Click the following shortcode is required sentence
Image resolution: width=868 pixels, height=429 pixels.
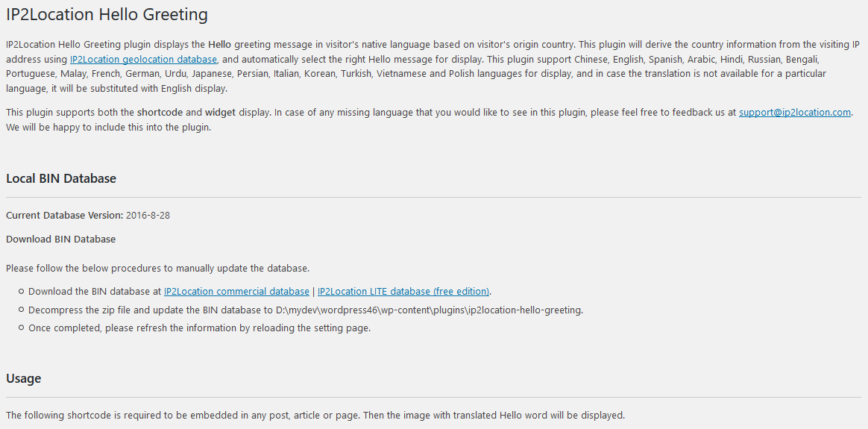pyautogui.click(x=315, y=415)
